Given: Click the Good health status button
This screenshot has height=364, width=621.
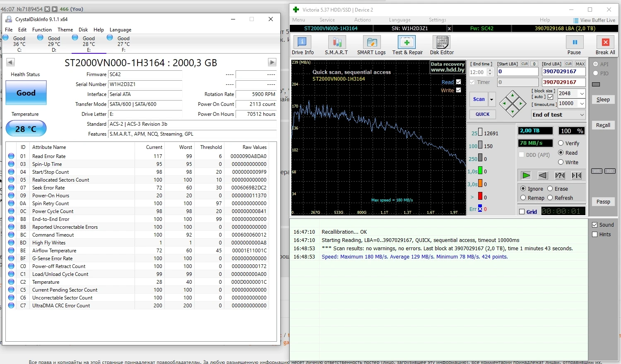Looking at the screenshot, I should point(26,93).
